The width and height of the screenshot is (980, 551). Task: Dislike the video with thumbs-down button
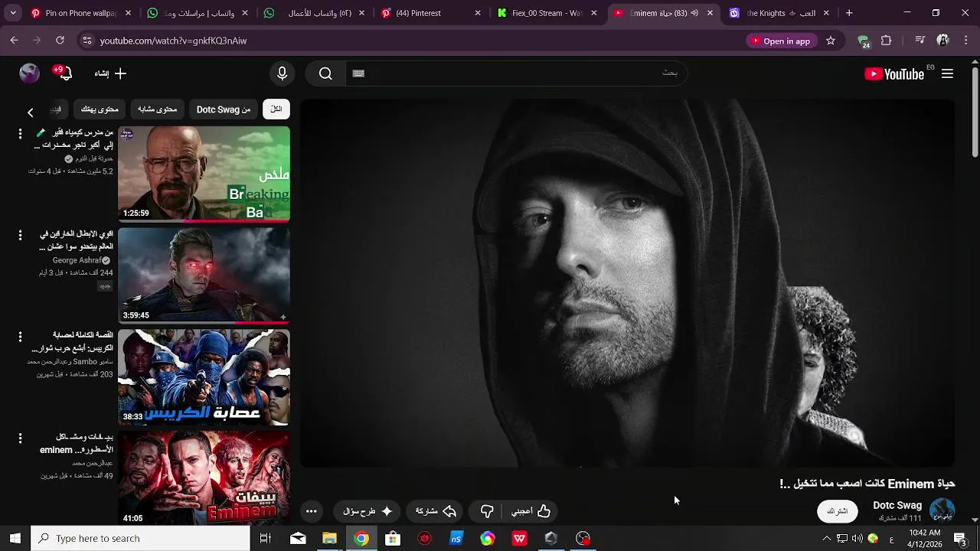[x=488, y=511]
